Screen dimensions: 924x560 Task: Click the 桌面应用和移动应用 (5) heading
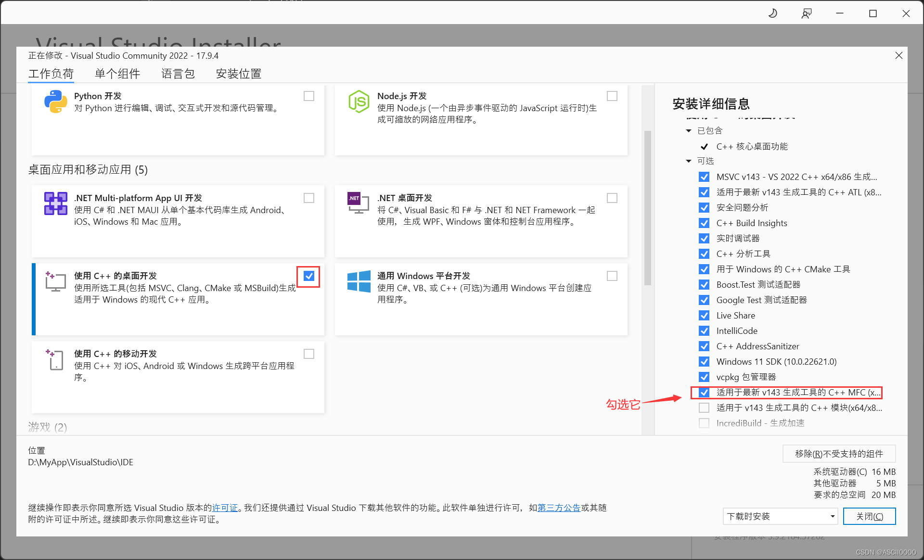coord(88,169)
